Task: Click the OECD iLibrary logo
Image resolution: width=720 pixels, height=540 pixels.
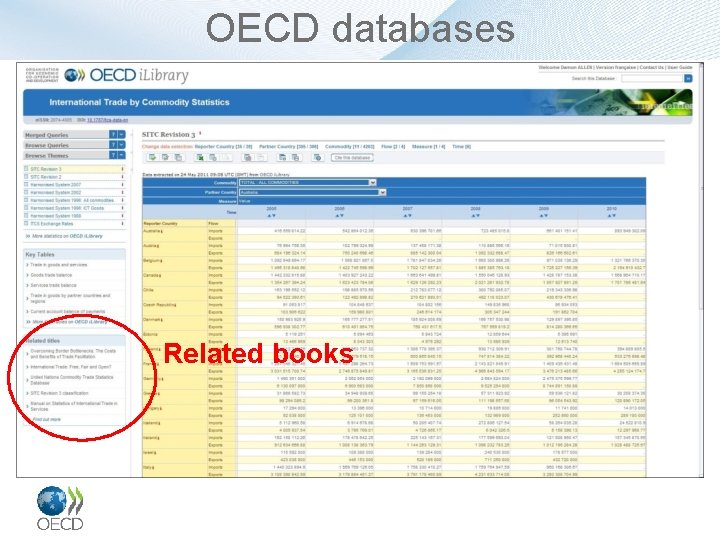Action: click(126, 75)
